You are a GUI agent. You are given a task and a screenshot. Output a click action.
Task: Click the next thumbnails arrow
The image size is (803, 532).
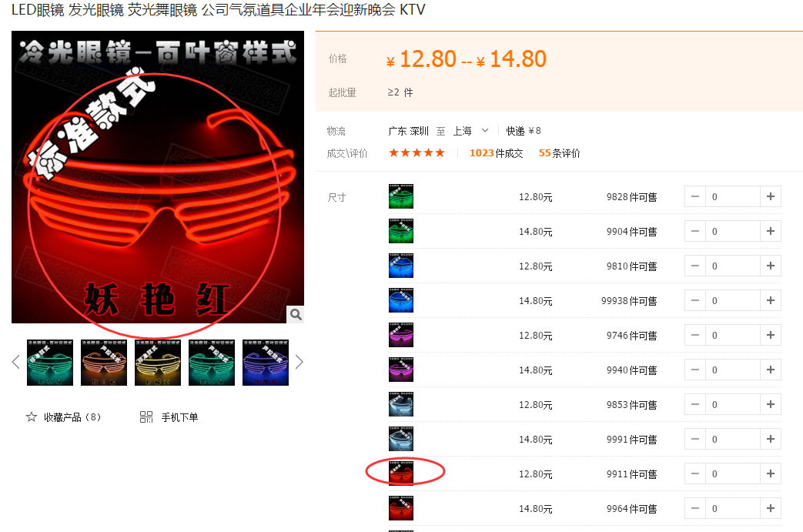pos(299,362)
